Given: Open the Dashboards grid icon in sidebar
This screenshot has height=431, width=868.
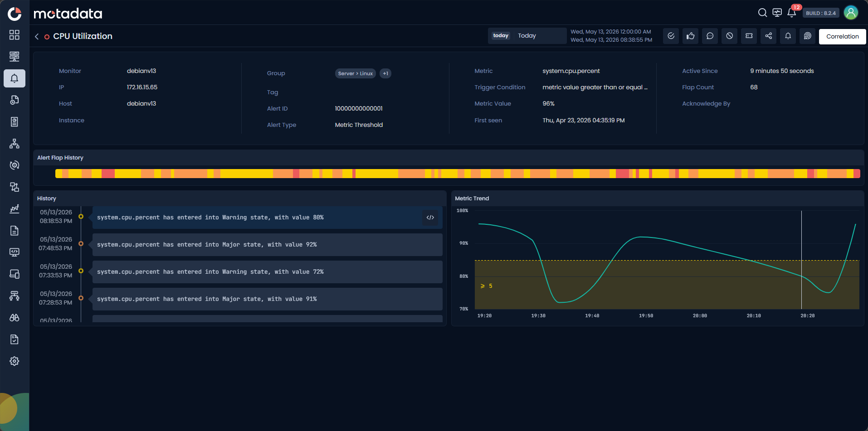Looking at the screenshot, I should pos(15,35).
